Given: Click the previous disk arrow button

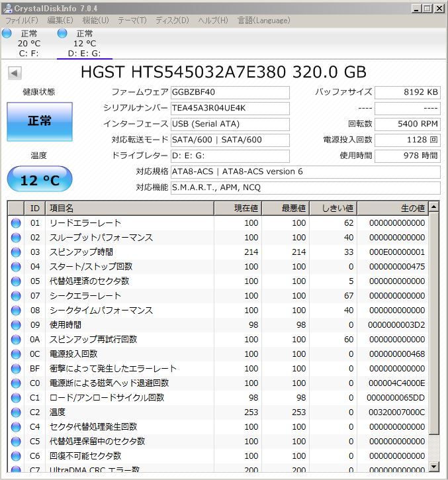Looking at the screenshot, I should click(15, 73).
